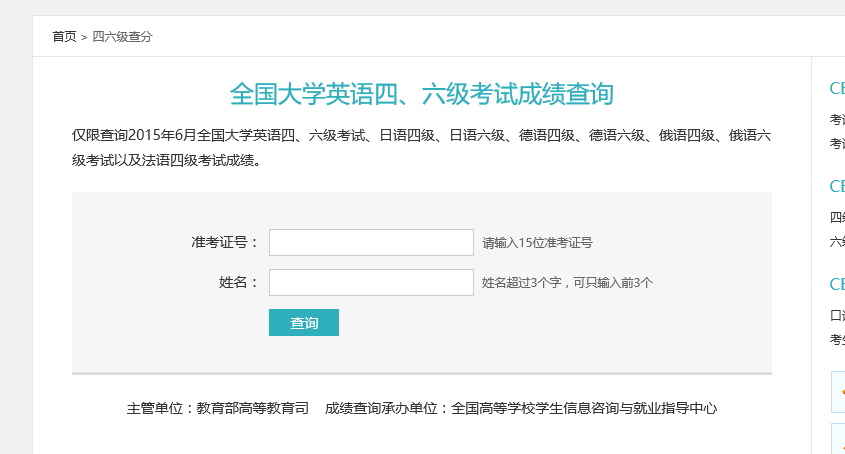Click the 成绩查询承办单位 footer text

[521, 408]
